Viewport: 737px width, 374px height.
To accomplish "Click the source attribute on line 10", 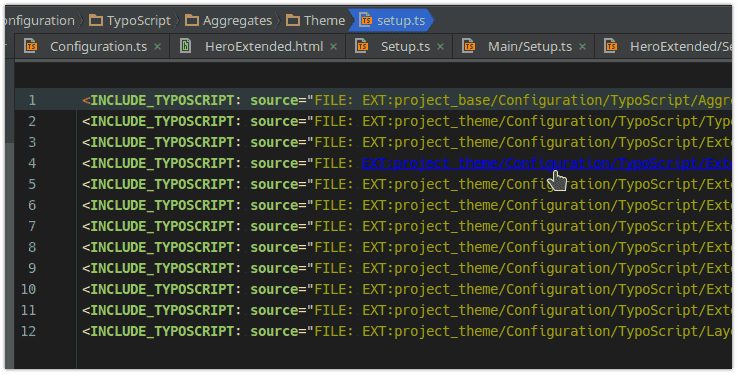I will pyautogui.click(x=274, y=289).
